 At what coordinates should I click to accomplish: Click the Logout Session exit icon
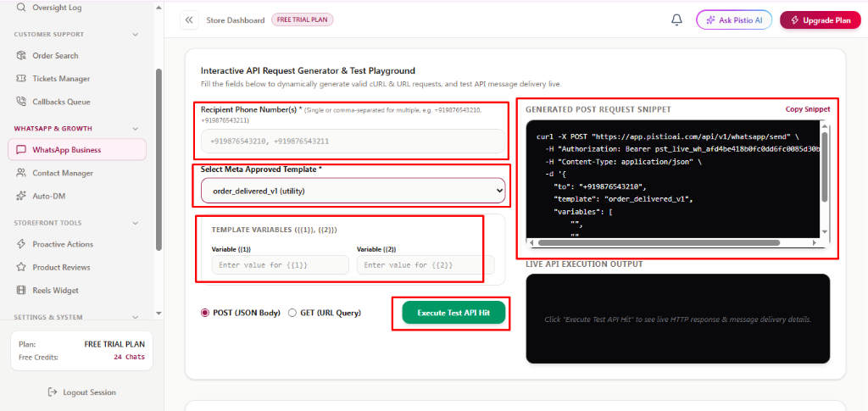(53, 392)
